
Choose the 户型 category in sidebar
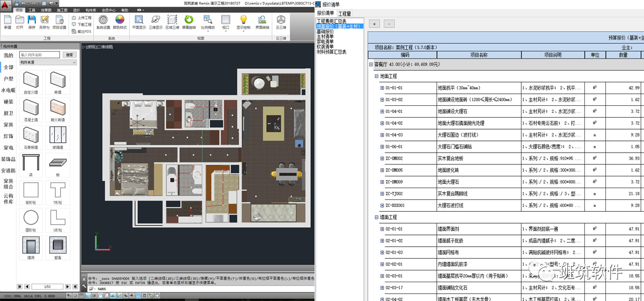(9, 78)
